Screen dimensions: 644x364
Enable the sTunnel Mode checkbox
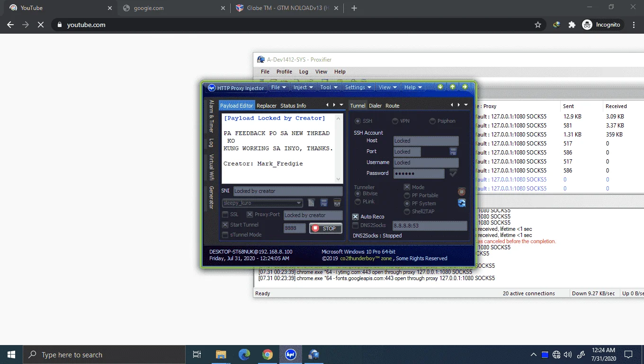pos(225,235)
